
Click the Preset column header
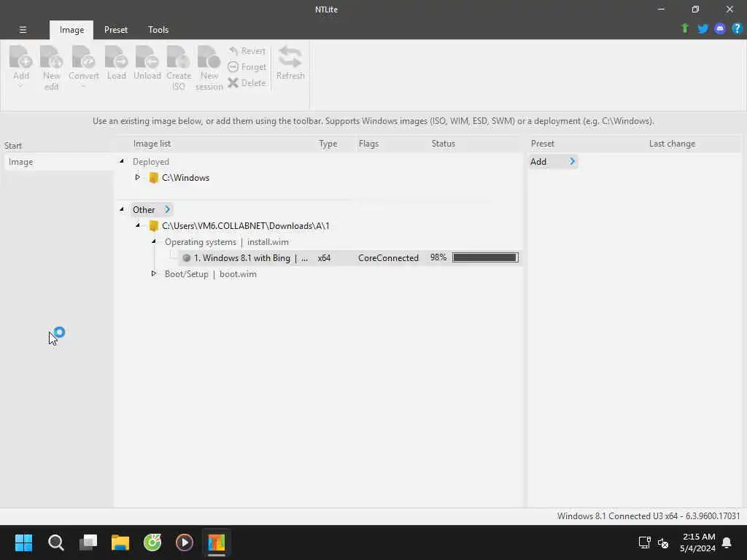pyautogui.click(x=542, y=144)
